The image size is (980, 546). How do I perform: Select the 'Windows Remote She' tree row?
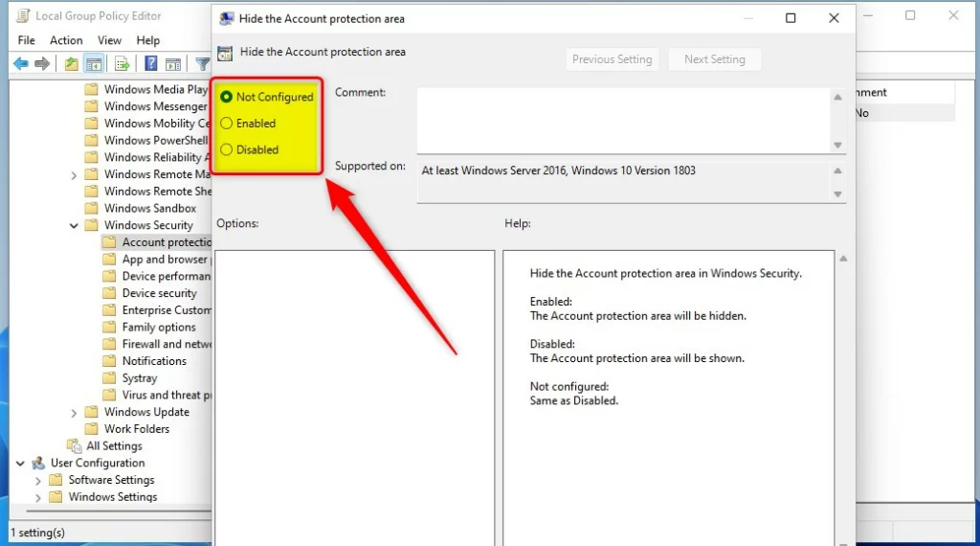(x=158, y=191)
